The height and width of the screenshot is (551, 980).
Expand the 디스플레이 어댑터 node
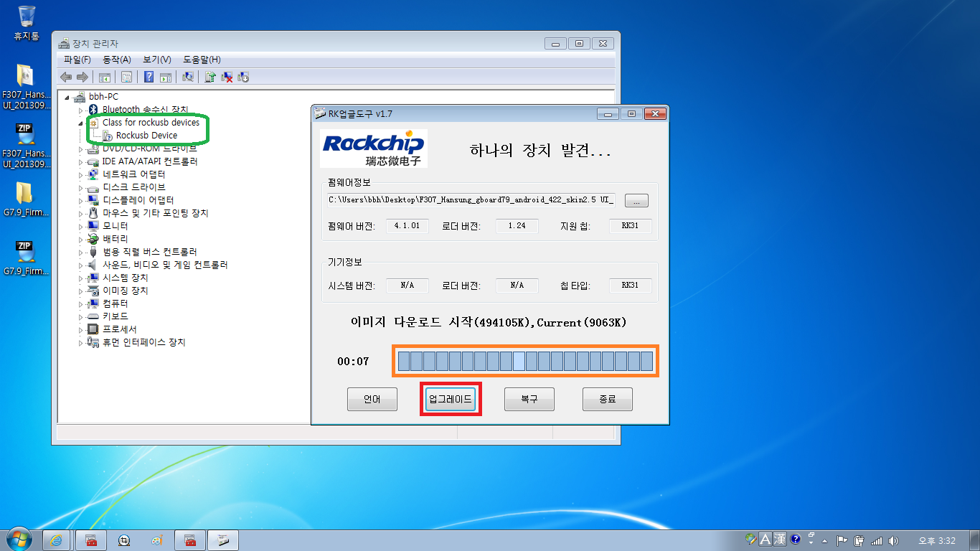(x=81, y=200)
